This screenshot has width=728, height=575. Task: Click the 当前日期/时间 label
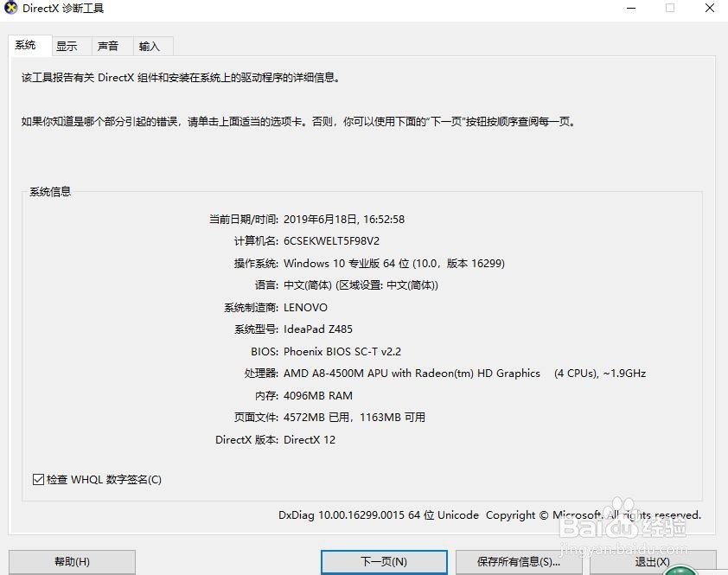pyautogui.click(x=244, y=220)
